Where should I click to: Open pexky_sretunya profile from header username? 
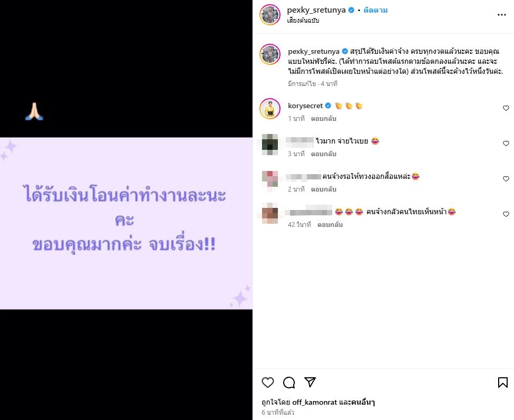click(x=316, y=10)
